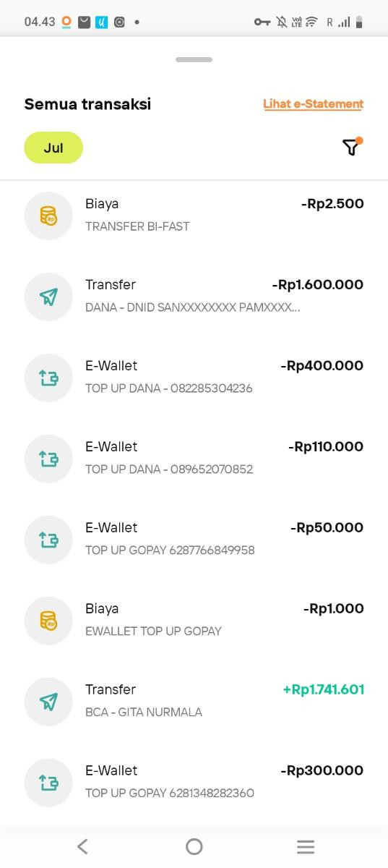
Task: Tap wallet icon for GOPAY 6281348282360 top up
Action: (48, 783)
